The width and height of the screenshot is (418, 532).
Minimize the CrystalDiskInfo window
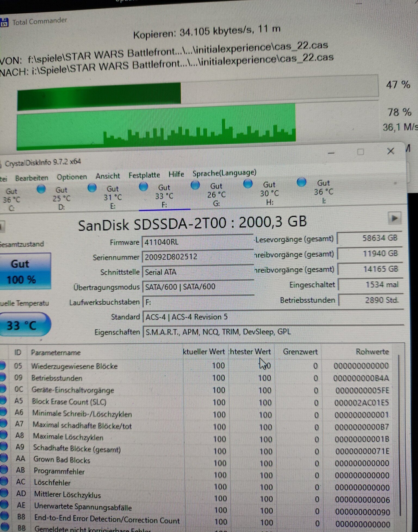(x=331, y=153)
